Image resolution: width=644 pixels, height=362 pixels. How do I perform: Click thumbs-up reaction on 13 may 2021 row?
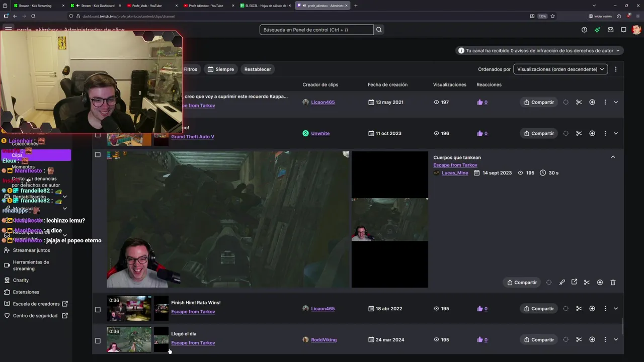(480, 102)
